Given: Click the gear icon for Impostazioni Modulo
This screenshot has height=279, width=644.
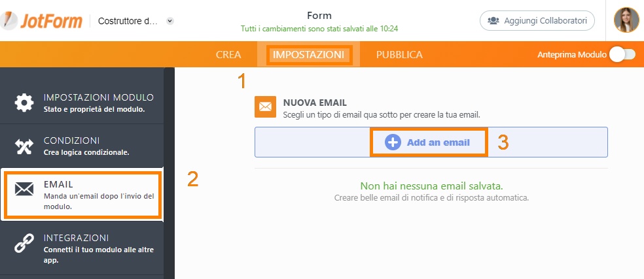Looking at the screenshot, I should [24, 103].
